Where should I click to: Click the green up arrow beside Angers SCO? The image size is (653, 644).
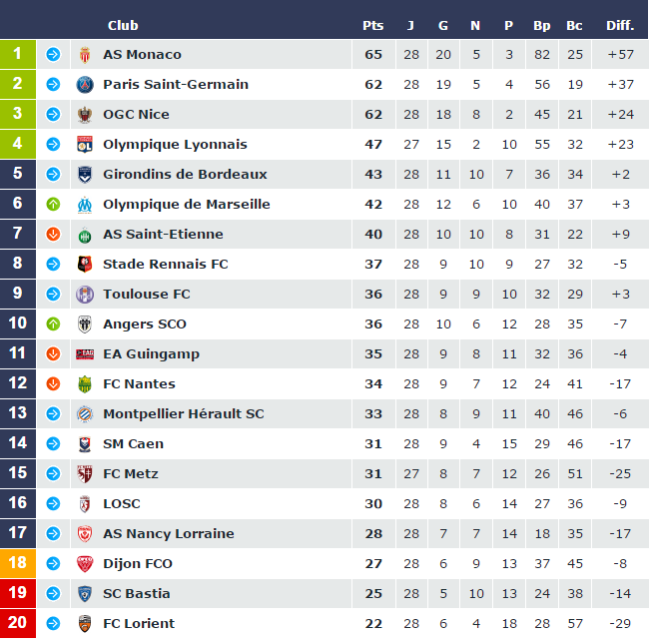click(x=53, y=324)
